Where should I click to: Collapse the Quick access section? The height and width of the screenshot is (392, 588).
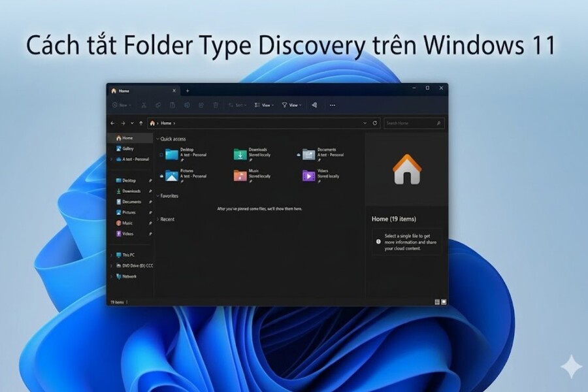click(157, 139)
